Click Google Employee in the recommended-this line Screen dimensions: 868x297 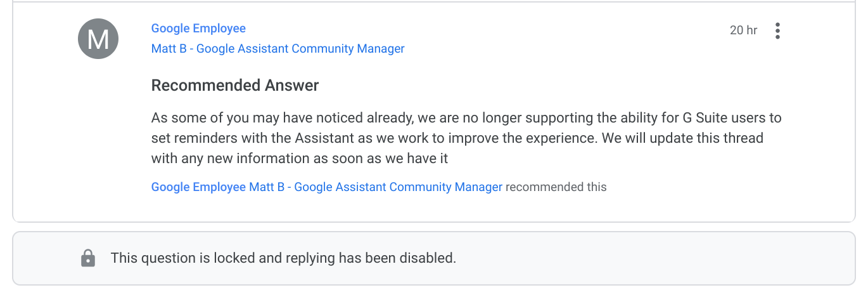click(198, 187)
